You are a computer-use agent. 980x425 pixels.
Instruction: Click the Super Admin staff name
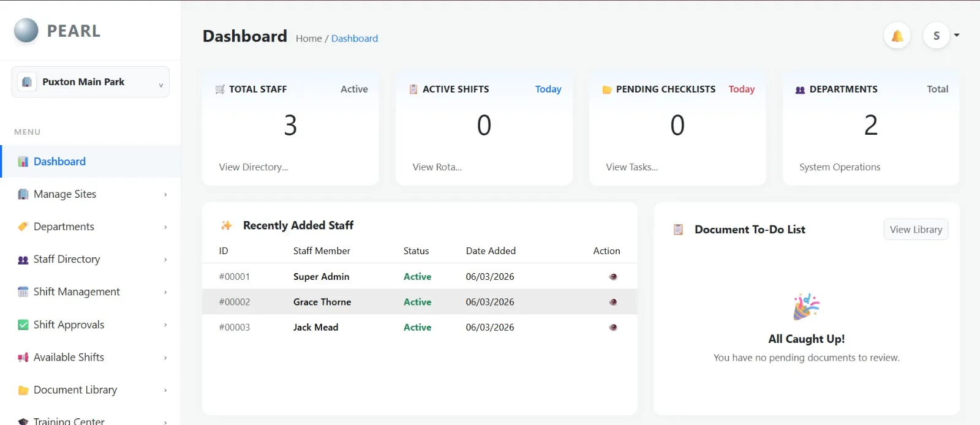click(322, 277)
